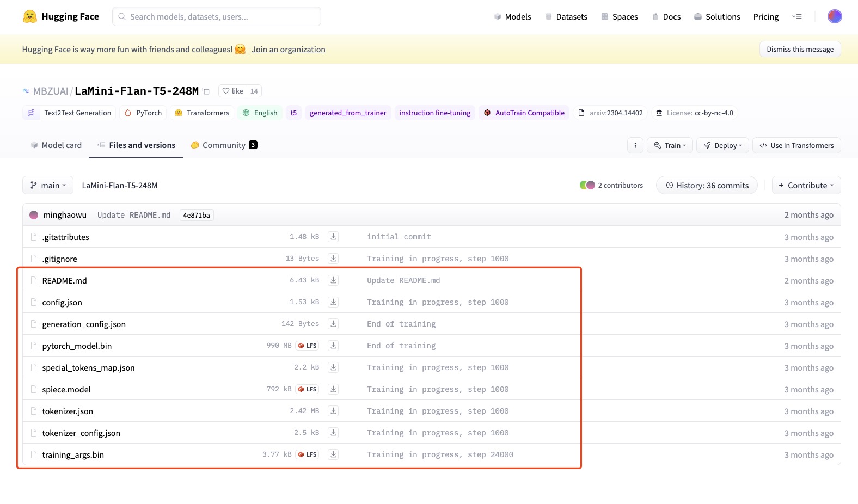Open the minghaowu user link
858x504 pixels.
point(65,215)
